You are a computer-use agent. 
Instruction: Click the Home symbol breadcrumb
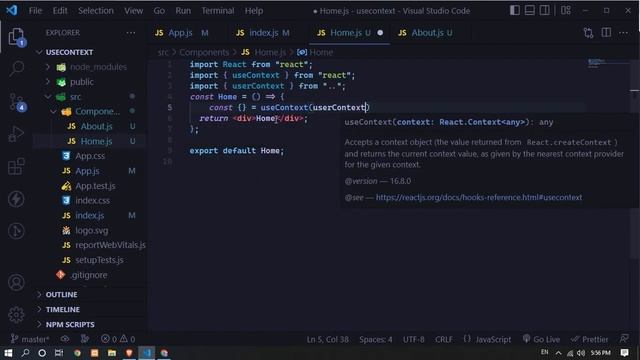pyautogui.click(x=315, y=52)
